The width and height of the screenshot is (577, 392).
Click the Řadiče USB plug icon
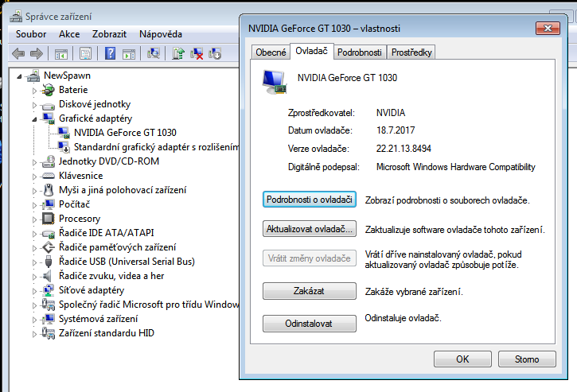point(49,262)
